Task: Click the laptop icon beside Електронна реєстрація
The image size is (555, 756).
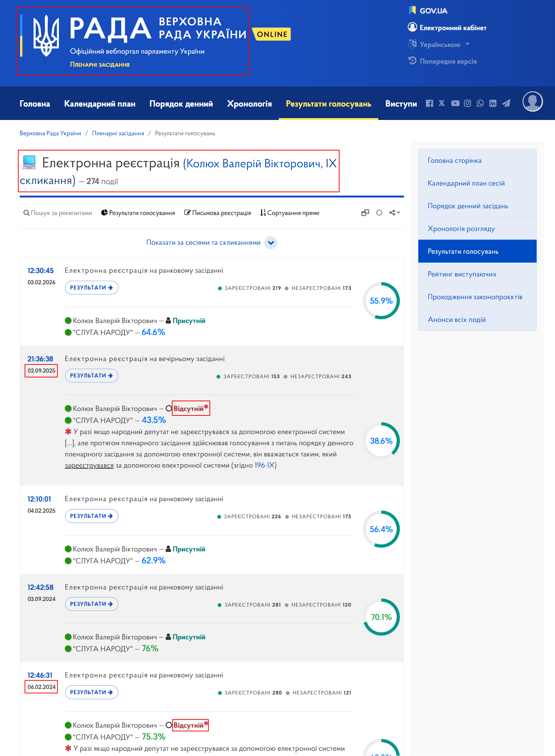Action: coord(29,162)
